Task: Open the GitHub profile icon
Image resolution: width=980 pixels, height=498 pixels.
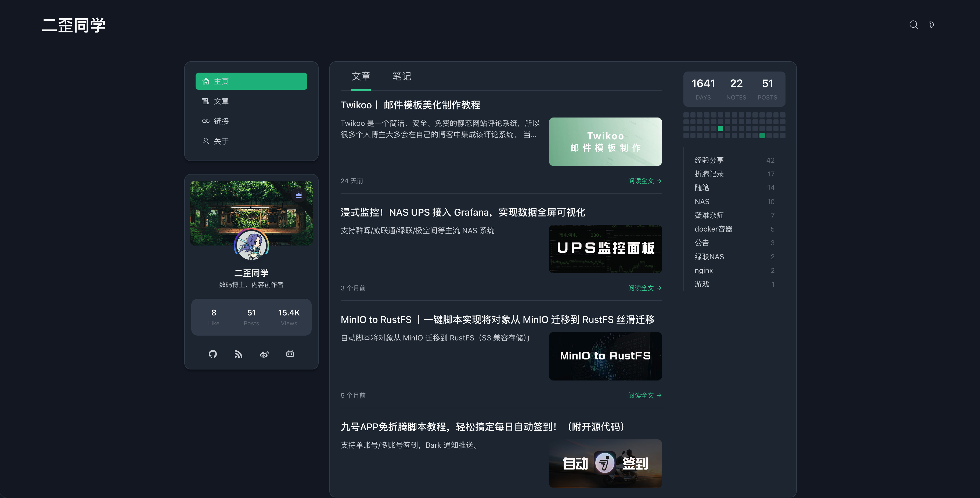Action: pos(213,354)
